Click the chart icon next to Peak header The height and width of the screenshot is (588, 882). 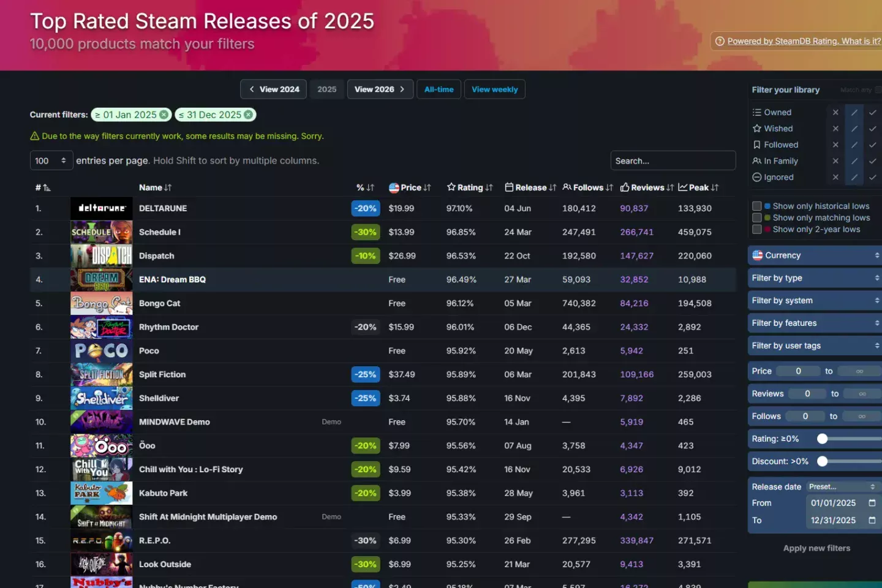coord(681,187)
